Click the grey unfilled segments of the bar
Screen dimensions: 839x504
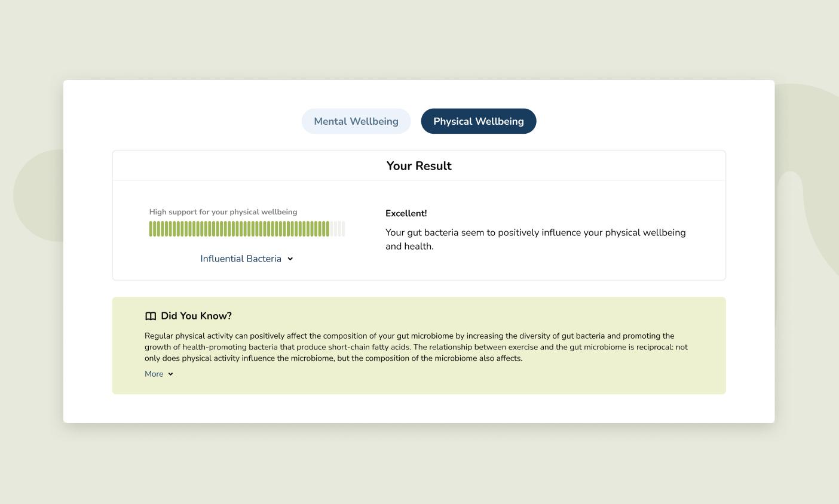[x=338, y=229]
